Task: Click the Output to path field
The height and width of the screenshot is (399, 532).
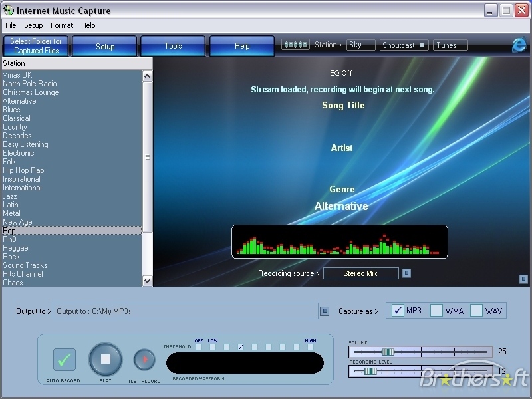Action: pos(186,311)
